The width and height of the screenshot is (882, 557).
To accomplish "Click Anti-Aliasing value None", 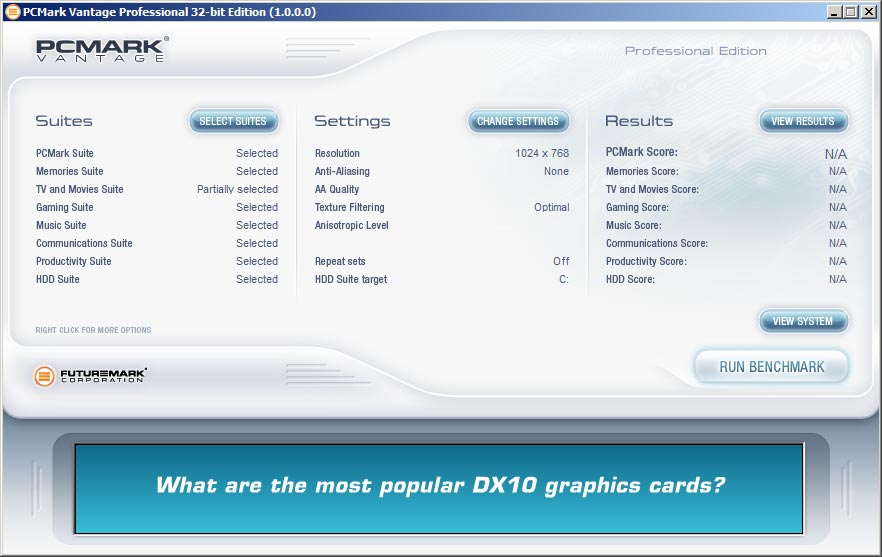I will (556, 171).
